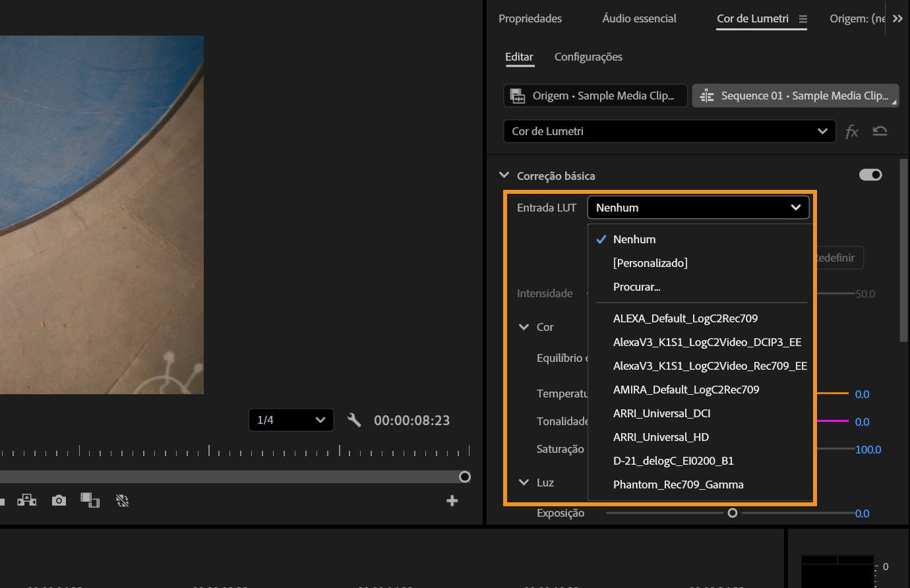Open playback resolution 1/4 dropdown
The height and width of the screenshot is (588, 910).
pyautogui.click(x=291, y=420)
